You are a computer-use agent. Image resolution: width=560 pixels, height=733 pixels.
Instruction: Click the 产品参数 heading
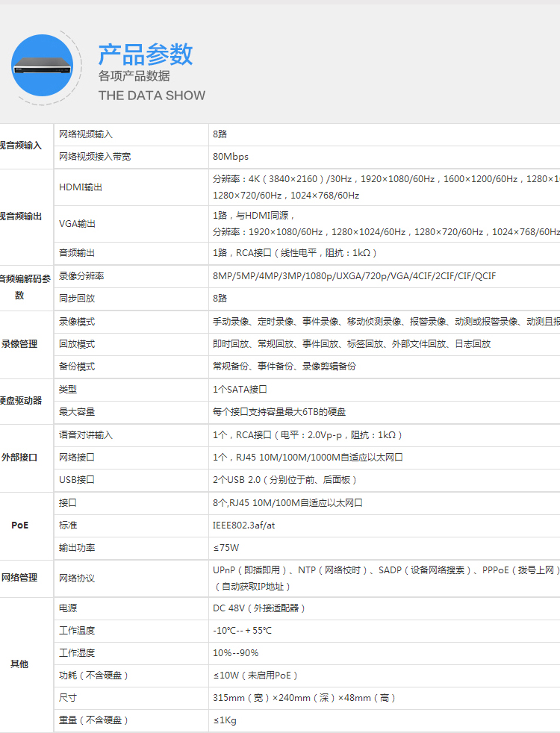click(146, 54)
